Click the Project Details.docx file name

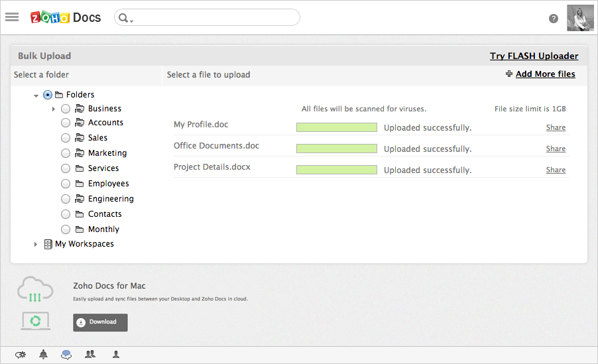[x=212, y=167]
